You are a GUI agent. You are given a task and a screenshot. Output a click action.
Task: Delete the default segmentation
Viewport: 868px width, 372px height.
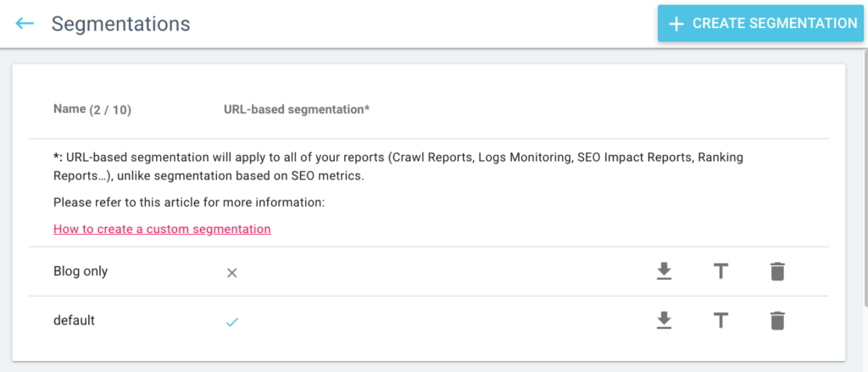tap(777, 320)
